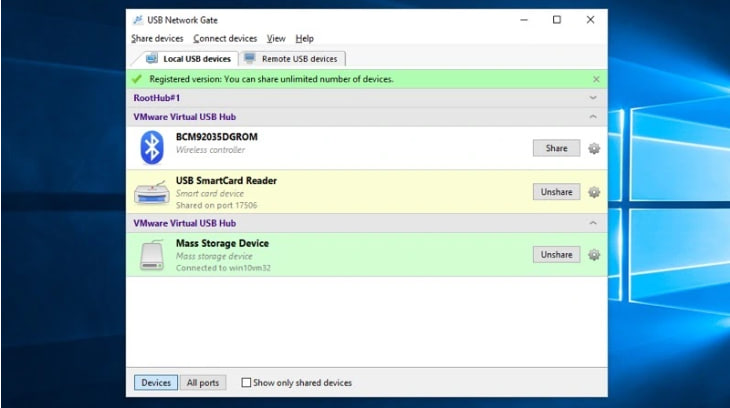Click the Connected to win10vm32 text
Image resolution: width=730 pixels, height=408 pixels.
(223, 268)
